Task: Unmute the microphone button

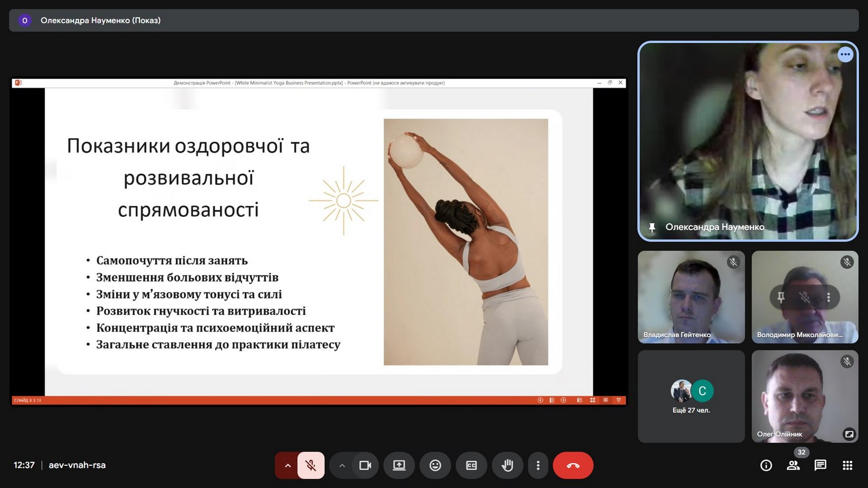Action: click(x=311, y=465)
